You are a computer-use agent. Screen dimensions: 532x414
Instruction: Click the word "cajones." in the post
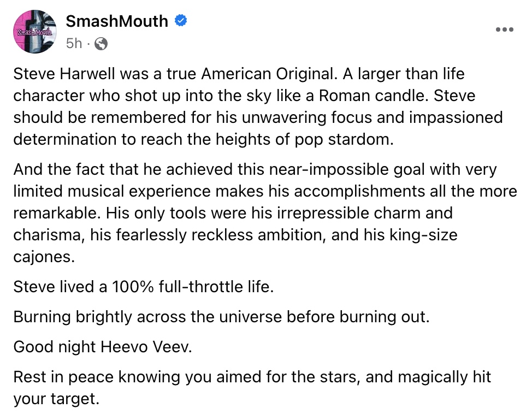click(44, 257)
